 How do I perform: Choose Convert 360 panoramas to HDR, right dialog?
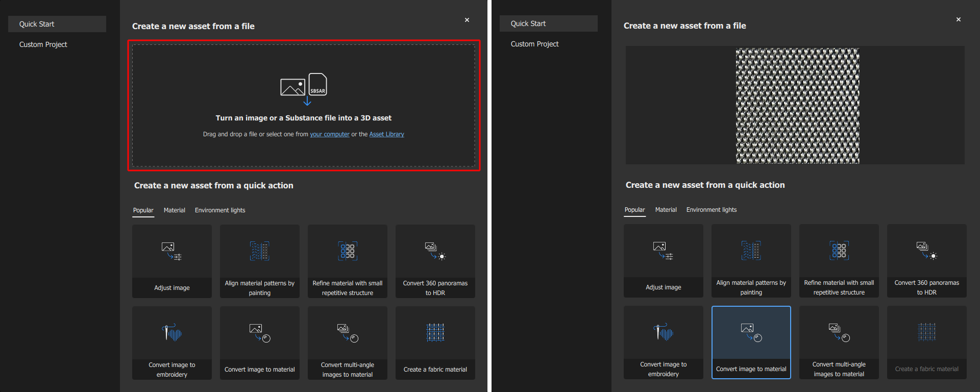[926, 260]
